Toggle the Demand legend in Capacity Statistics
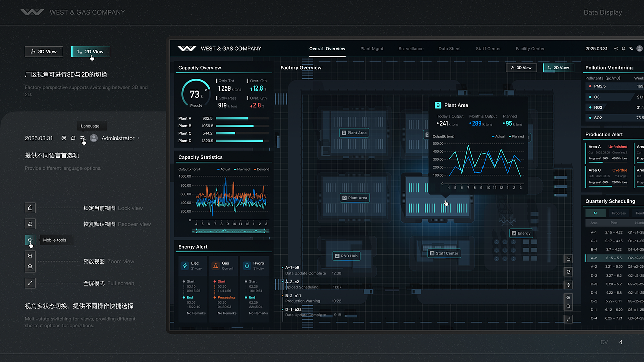Viewport: 644px width, 362px height. click(x=261, y=169)
